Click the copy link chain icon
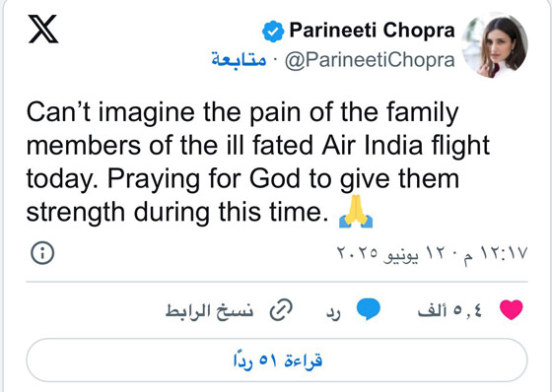Image resolution: width=552 pixels, height=392 pixels. click(x=281, y=310)
